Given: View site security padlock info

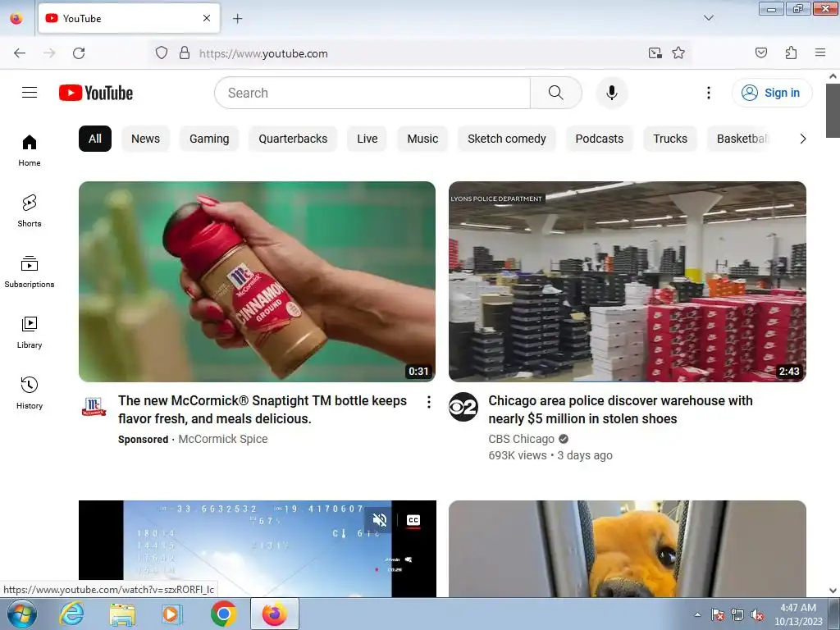Looking at the screenshot, I should 185,53.
